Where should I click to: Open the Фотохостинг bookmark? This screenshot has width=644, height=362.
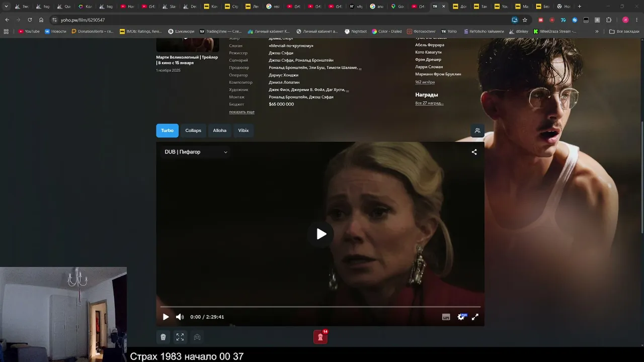click(x=421, y=31)
